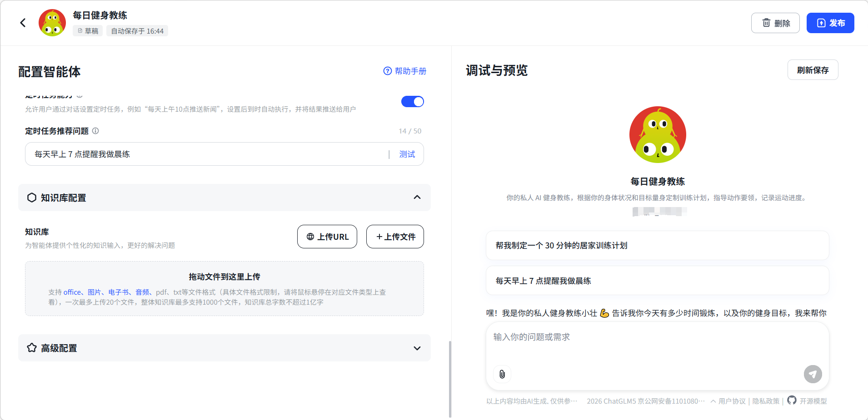Image resolution: width=868 pixels, height=420 pixels.
Task: Click the 图片 file format link
Action: pyautogui.click(x=94, y=292)
